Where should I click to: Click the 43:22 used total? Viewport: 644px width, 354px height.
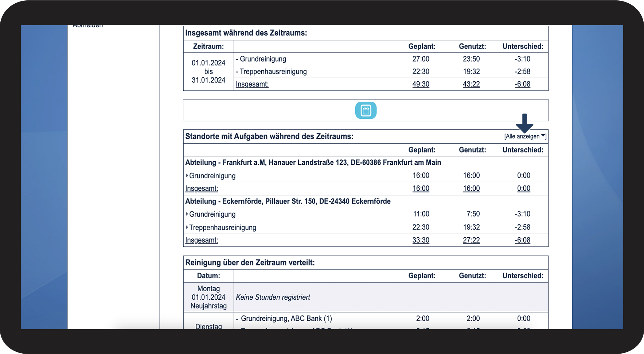click(471, 84)
